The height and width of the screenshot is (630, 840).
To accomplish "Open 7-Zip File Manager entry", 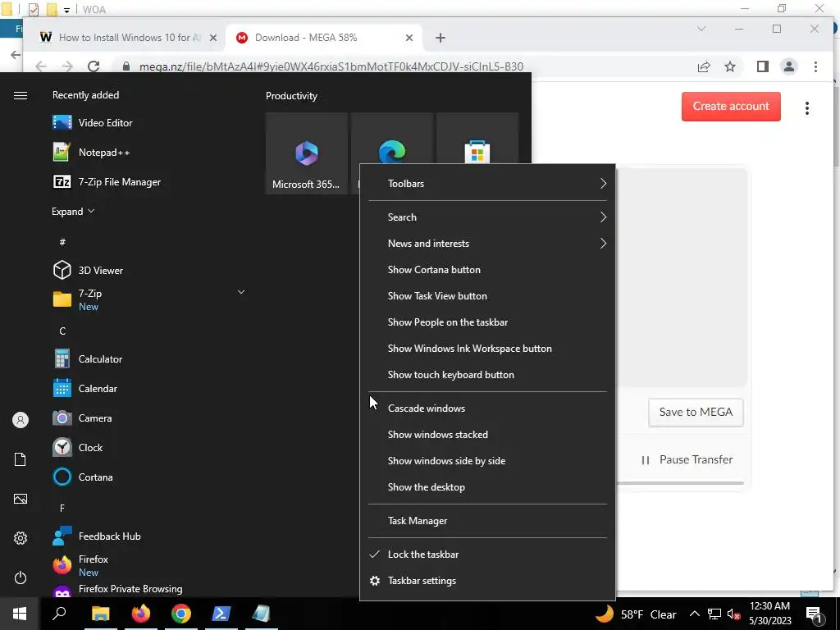I will point(106,182).
